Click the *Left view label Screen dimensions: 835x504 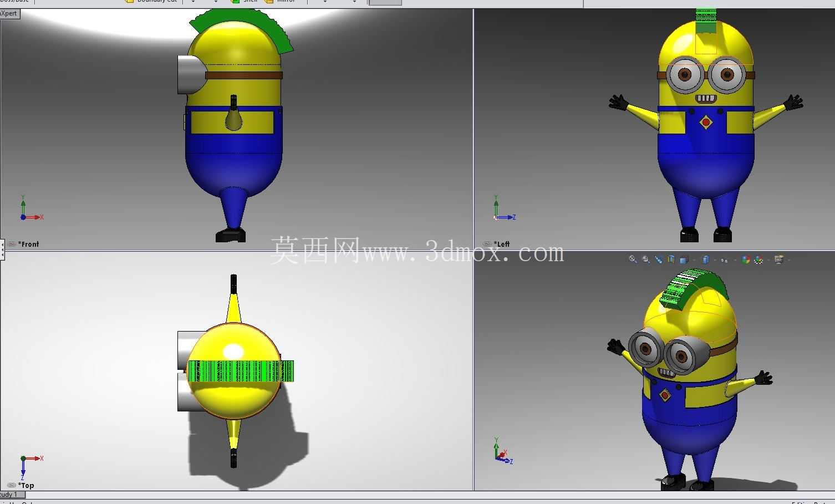tap(502, 244)
